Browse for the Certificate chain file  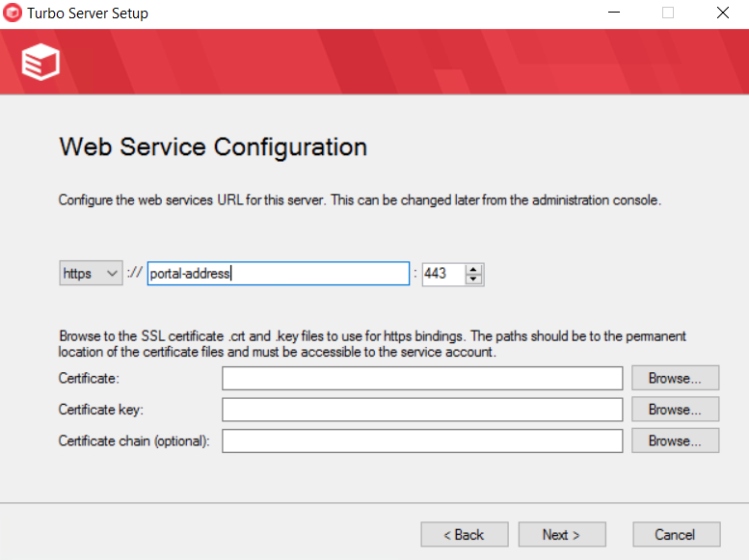(x=676, y=440)
